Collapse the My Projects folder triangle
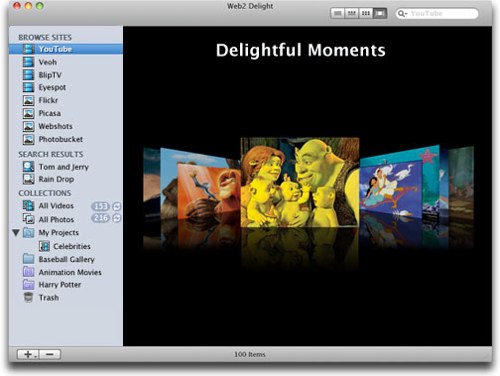Screen dimensions: 500x376 (16, 232)
